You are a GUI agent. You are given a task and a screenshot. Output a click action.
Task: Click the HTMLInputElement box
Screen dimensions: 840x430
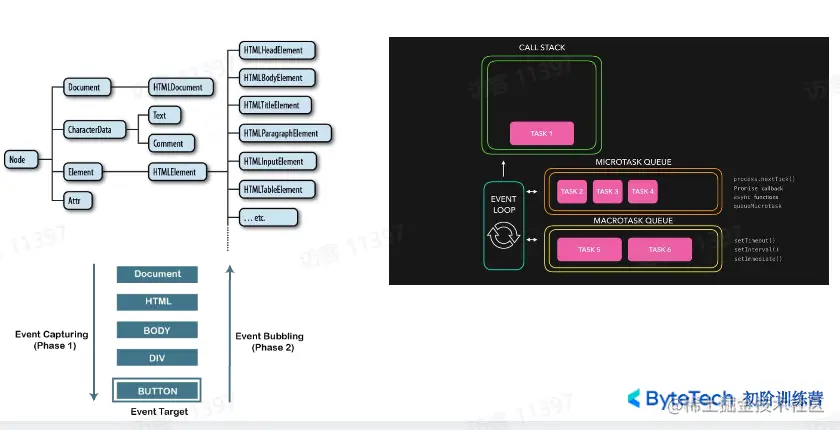278,161
